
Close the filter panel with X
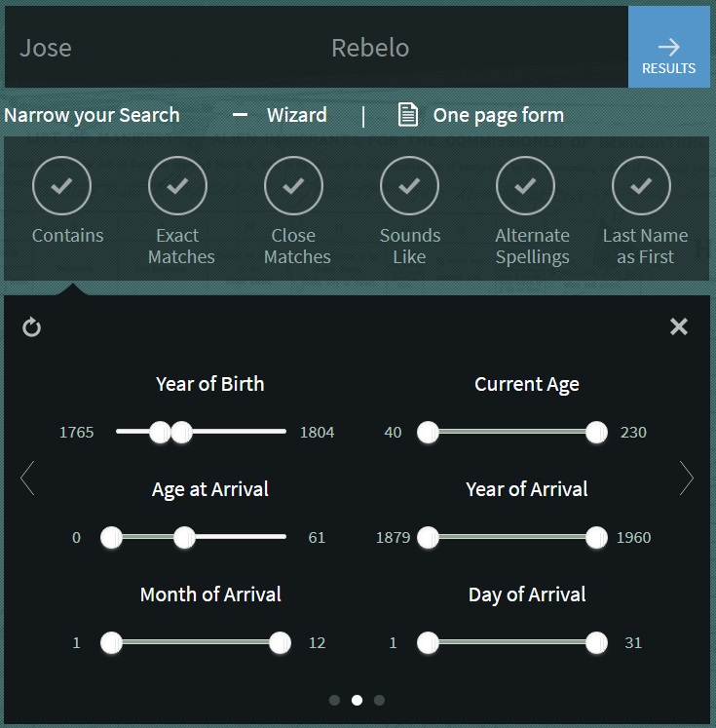[x=679, y=327]
